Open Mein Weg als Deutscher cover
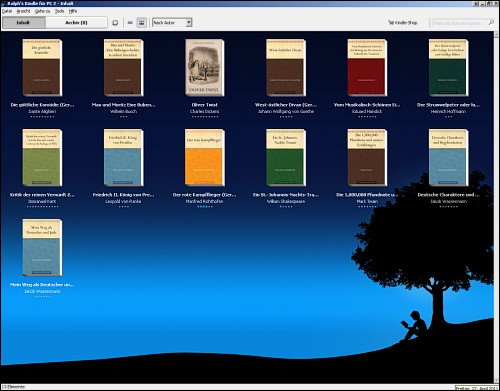 42,248
